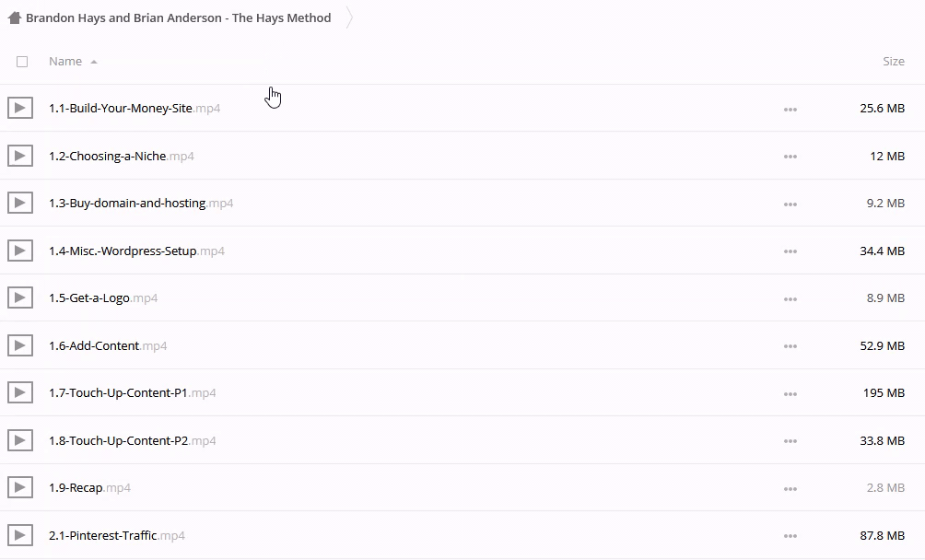The width and height of the screenshot is (925, 560).
Task: Open the three-dot menu for 1.5-Get-a-Logo.mp4
Action: [x=790, y=298]
